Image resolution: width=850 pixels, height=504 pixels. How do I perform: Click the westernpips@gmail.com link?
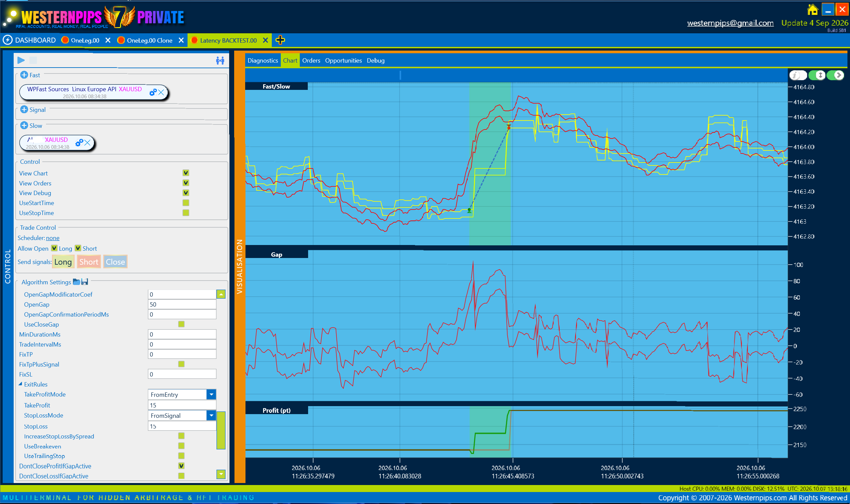[x=730, y=23]
